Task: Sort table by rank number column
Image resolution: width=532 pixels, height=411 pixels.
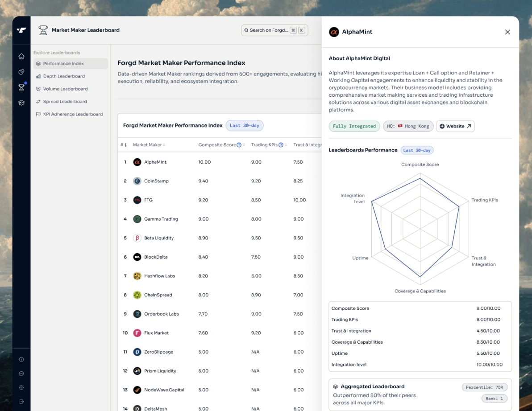Action: (x=124, y=145)
